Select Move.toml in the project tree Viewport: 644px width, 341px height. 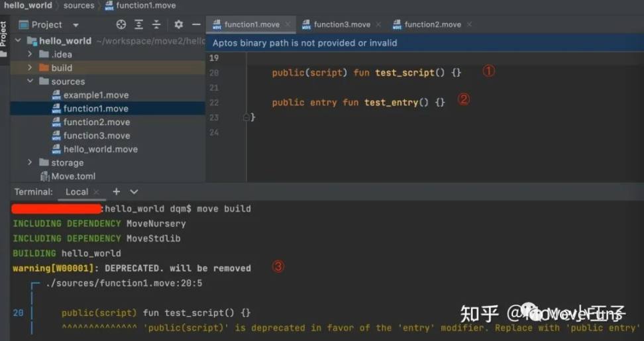73,176
